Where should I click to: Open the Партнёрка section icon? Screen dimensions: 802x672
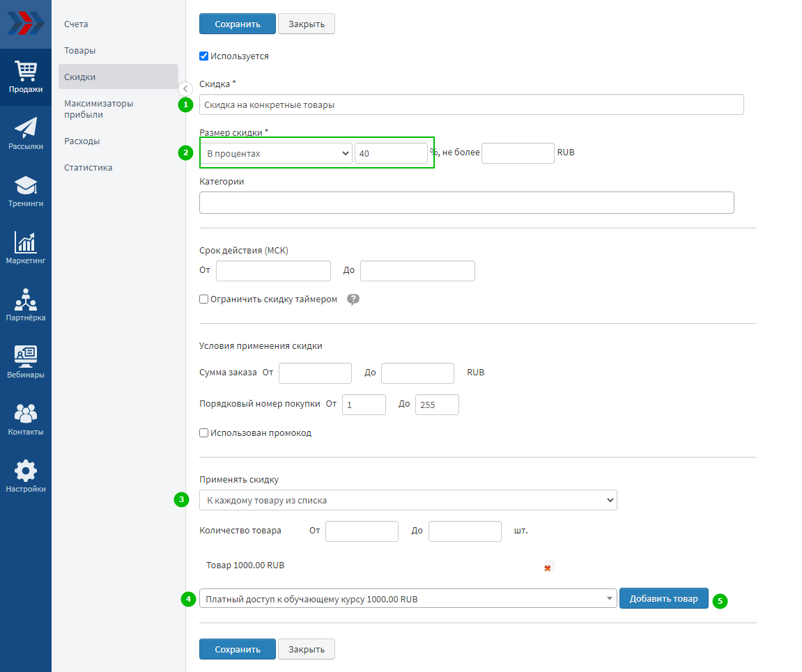tap(26, 305)
